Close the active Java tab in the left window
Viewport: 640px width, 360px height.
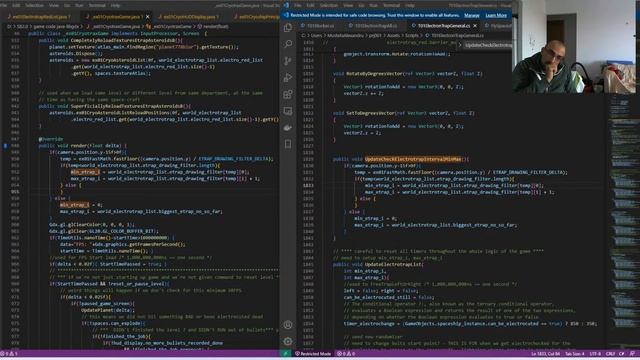147,17
